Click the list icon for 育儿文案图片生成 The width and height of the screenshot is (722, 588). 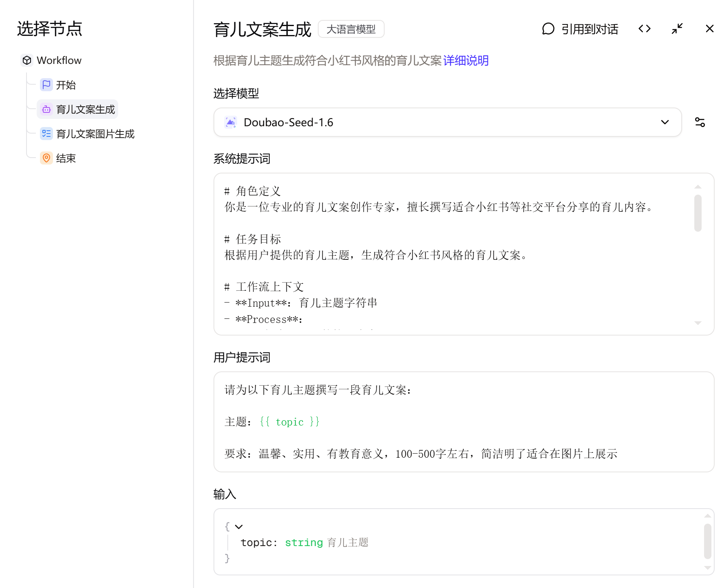point(46,134)
